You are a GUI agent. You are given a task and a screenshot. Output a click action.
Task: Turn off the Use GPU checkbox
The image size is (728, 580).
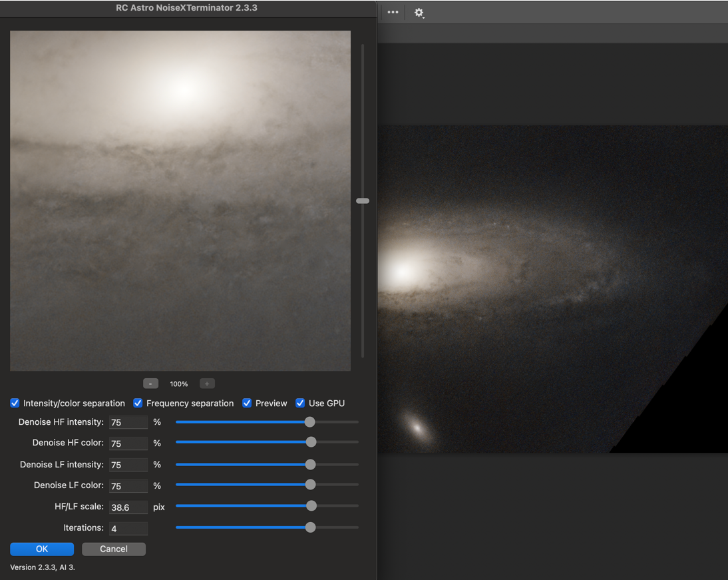300,403
